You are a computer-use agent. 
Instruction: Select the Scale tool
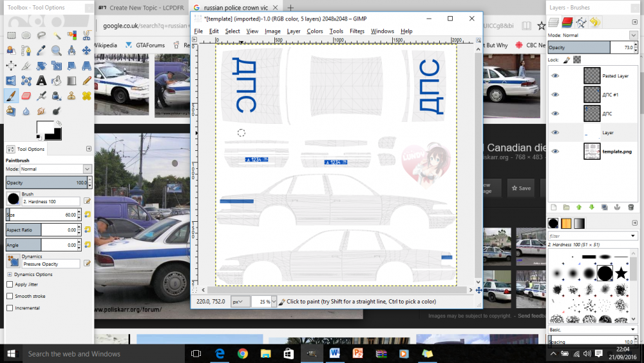pos(56,66)
